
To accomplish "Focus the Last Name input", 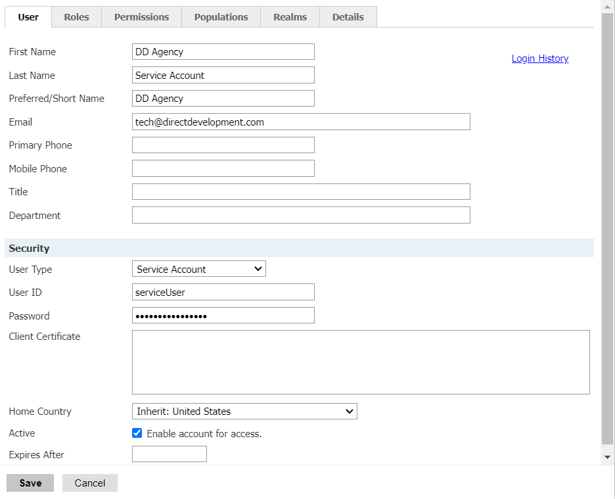I will (223, 75).
